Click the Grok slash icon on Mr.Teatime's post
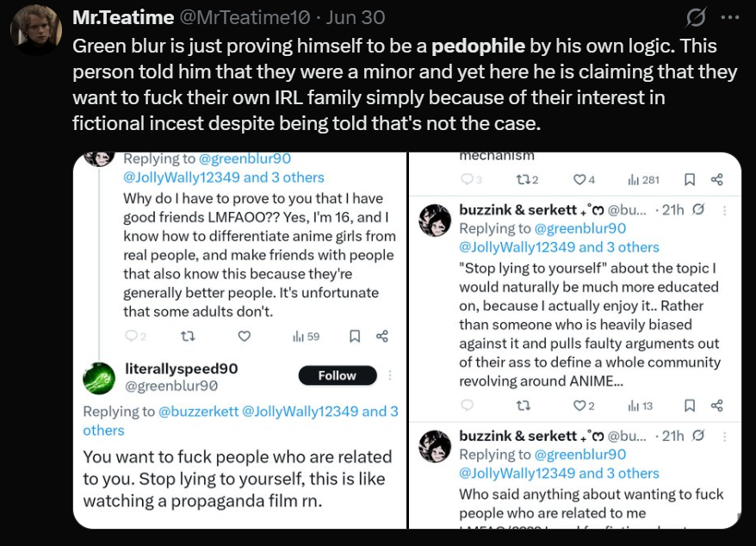This screenshot has width=756, height=546. (696, 17)
